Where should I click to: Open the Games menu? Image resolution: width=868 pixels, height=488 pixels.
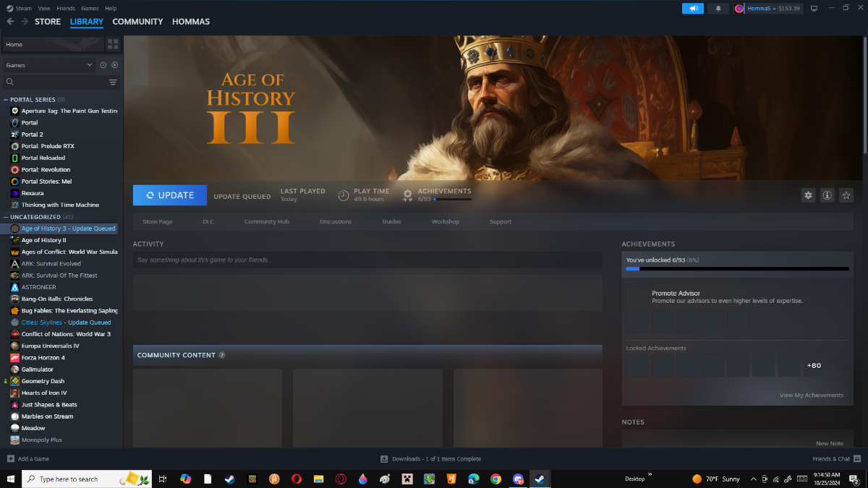click(x=90, y=8)
